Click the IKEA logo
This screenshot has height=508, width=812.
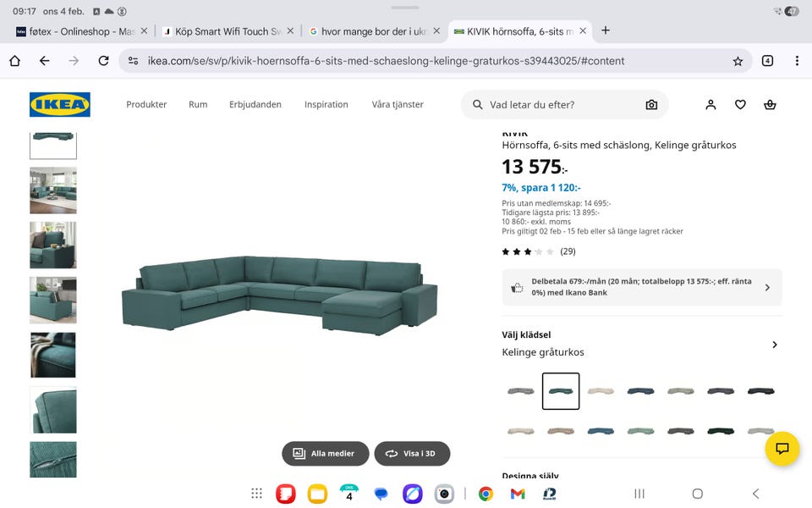(x=59, y=105)
